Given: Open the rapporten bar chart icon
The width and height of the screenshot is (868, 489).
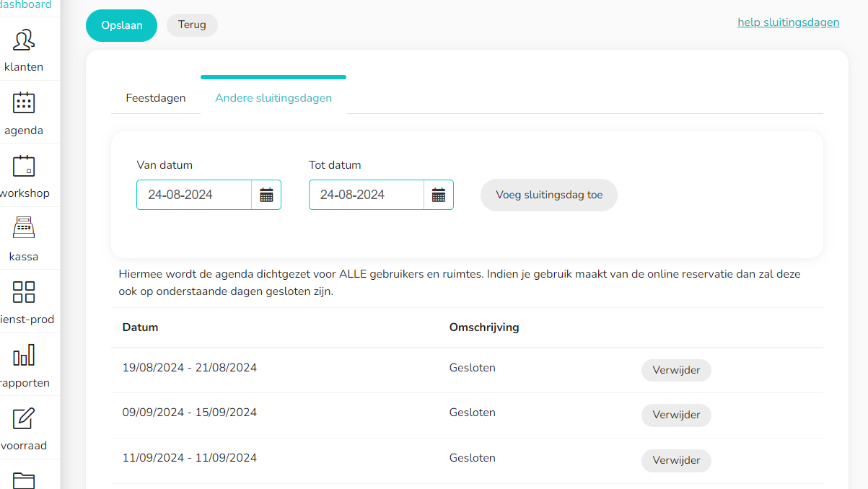Looking at the screenshot, I should pos(24,356).
